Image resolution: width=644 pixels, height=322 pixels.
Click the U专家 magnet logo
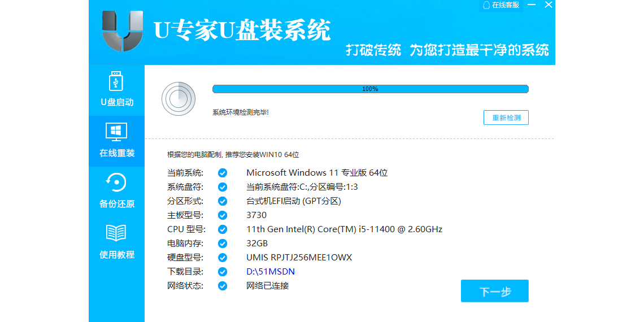123,31
